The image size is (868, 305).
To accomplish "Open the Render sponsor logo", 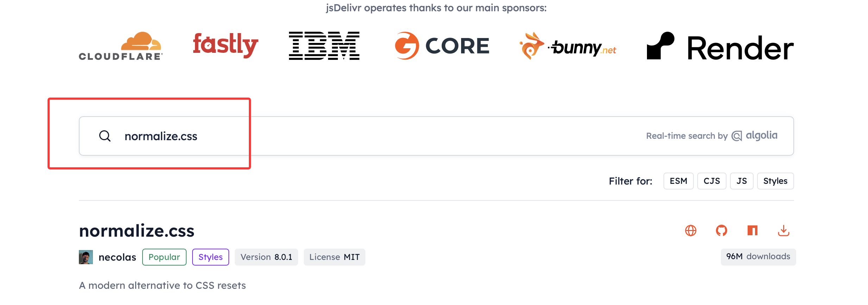I will [720, 47].
